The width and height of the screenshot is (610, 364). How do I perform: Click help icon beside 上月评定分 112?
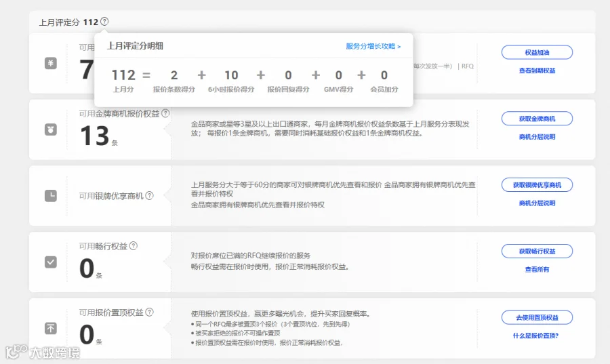tap(104, 22)
